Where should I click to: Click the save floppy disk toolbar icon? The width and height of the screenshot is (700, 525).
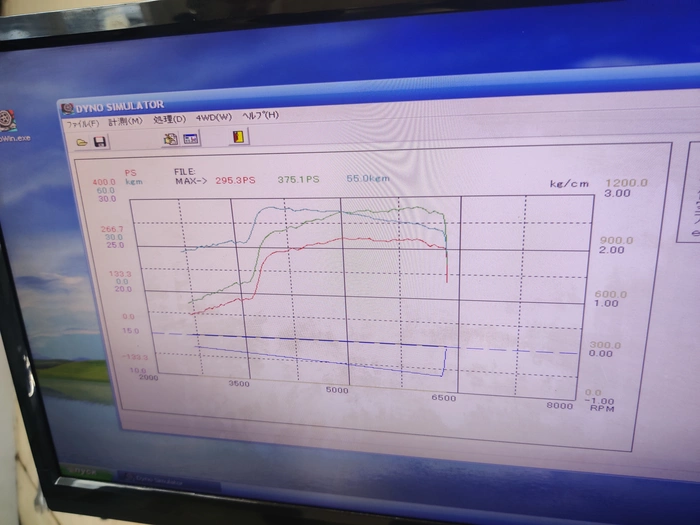click(100, 142)
